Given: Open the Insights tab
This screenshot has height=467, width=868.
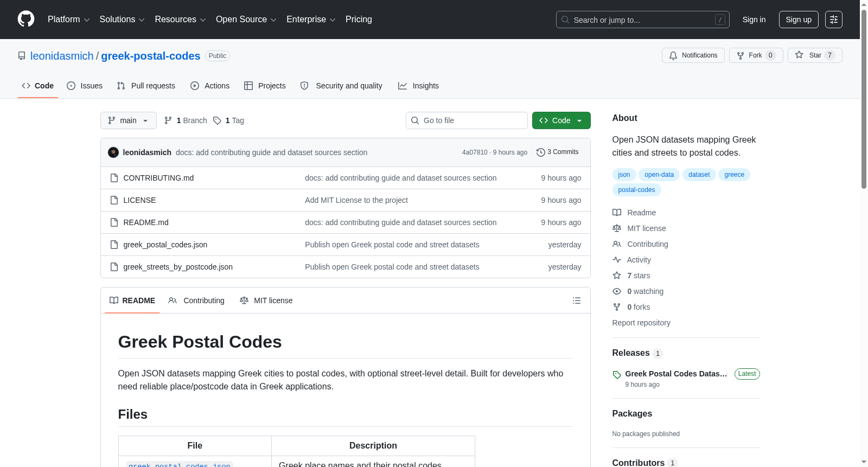Looking at the screenshot, I should [x=418, y=86].
